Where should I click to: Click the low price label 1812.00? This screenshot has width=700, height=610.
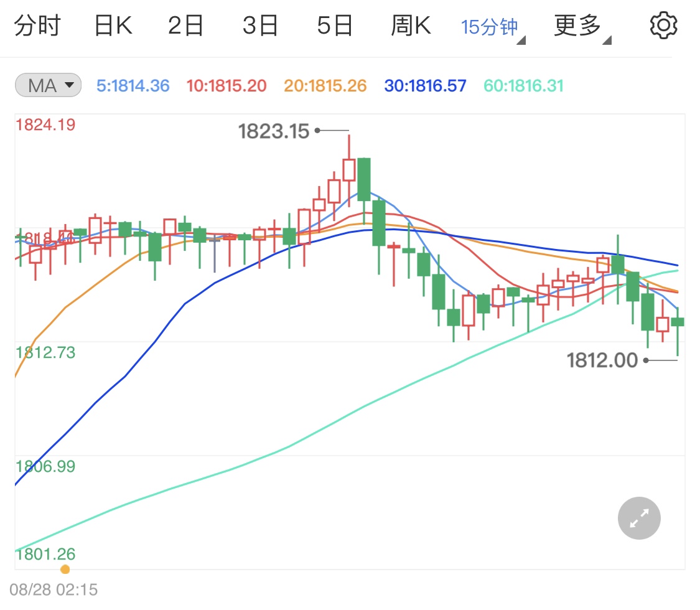click(x=602, y=360)
